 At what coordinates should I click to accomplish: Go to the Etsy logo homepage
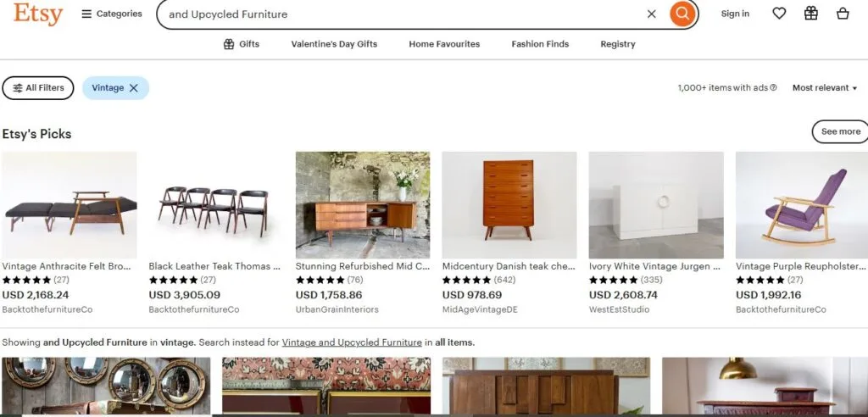[x=38, y=14]
